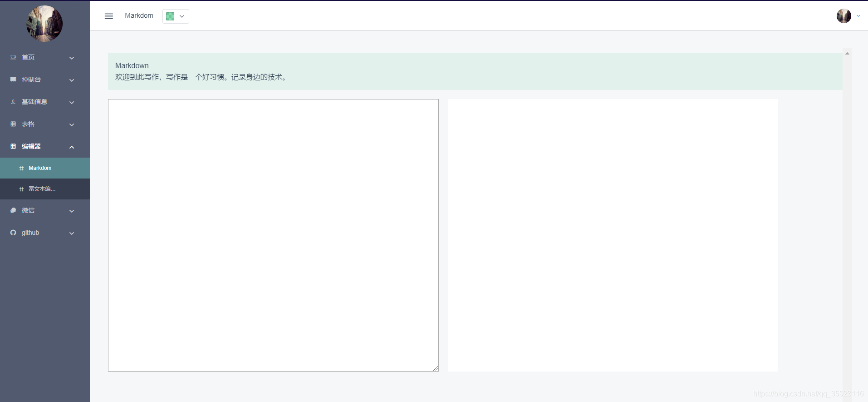Expand the github menu chevron
The image size is (868, 402).
tap(72, 233)
